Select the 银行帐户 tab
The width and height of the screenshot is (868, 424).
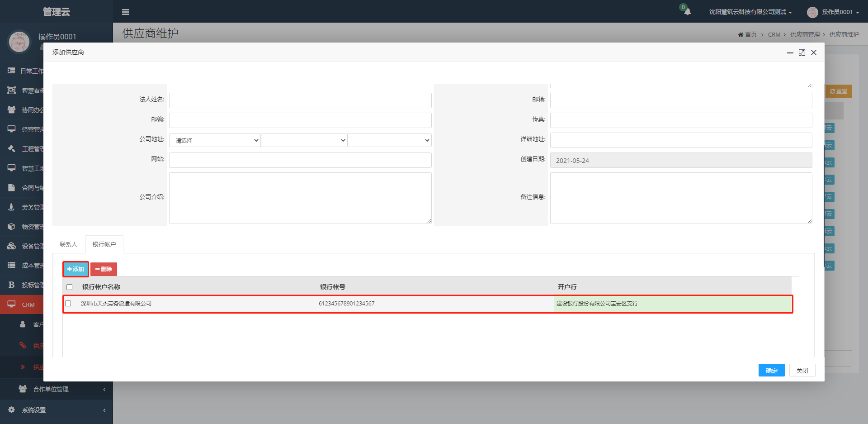[x=104, y=244]
